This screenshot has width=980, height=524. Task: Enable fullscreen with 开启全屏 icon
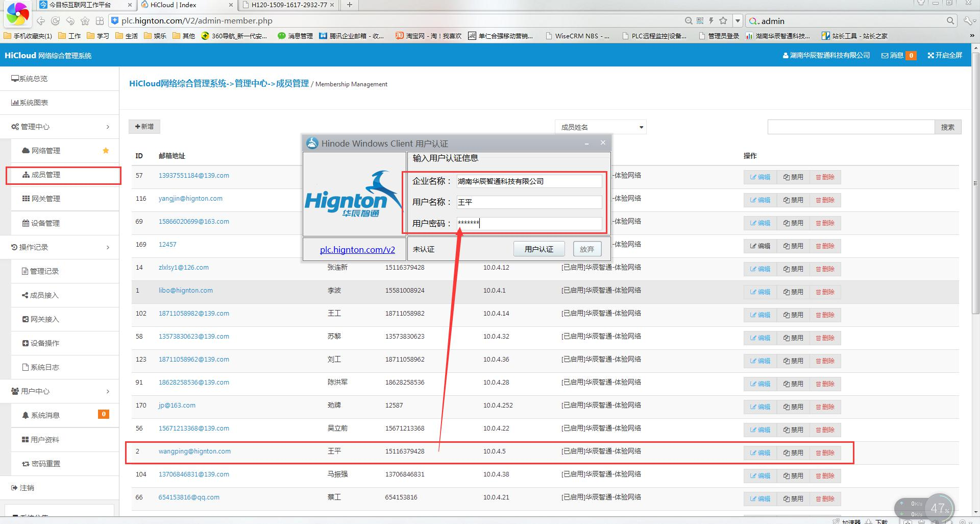(944, 55)
